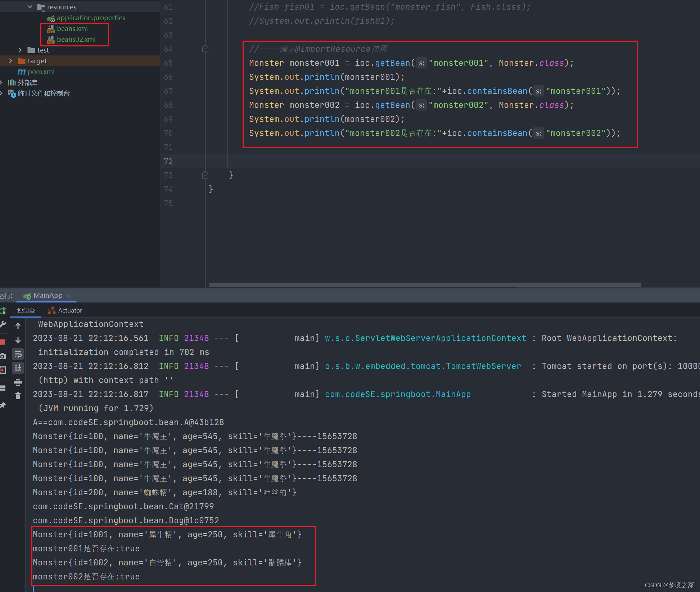This screenshot has width=700, height=592.
Task: Click the beans.xml file icon
Action: pos(51,29)
